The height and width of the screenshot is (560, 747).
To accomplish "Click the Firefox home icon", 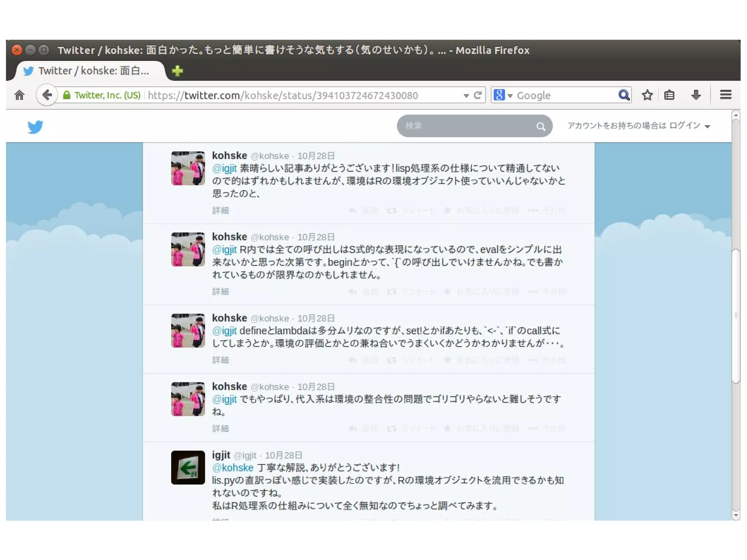I will [19, 95].
